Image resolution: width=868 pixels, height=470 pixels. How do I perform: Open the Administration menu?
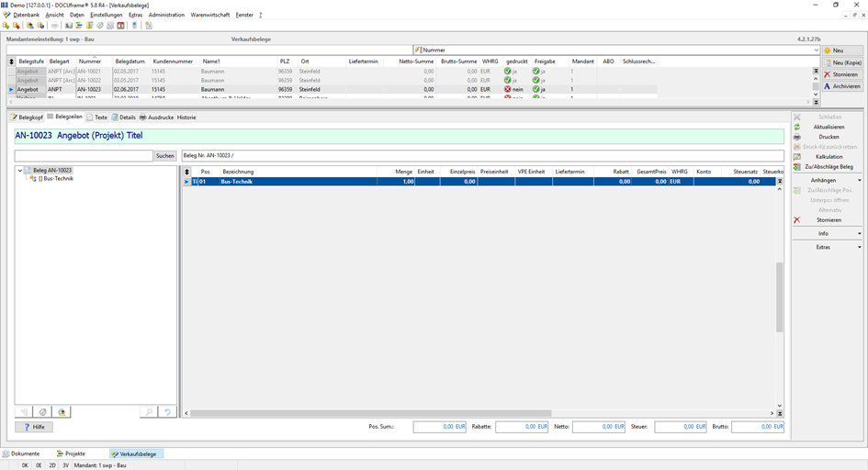click(166, 15)
